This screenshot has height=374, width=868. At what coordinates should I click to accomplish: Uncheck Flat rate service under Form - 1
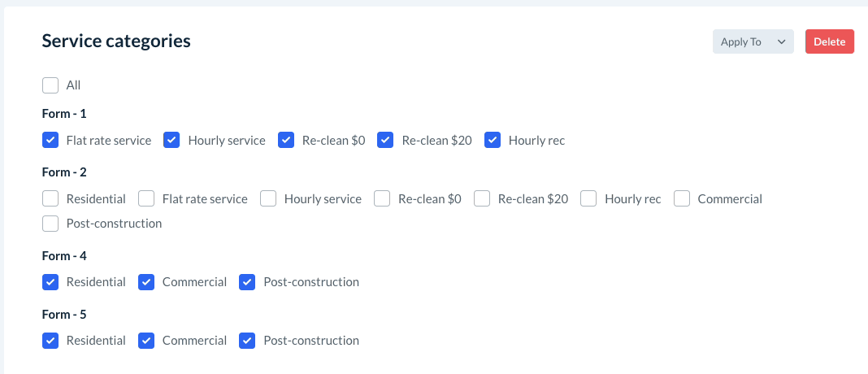click(x=50, y=140)
